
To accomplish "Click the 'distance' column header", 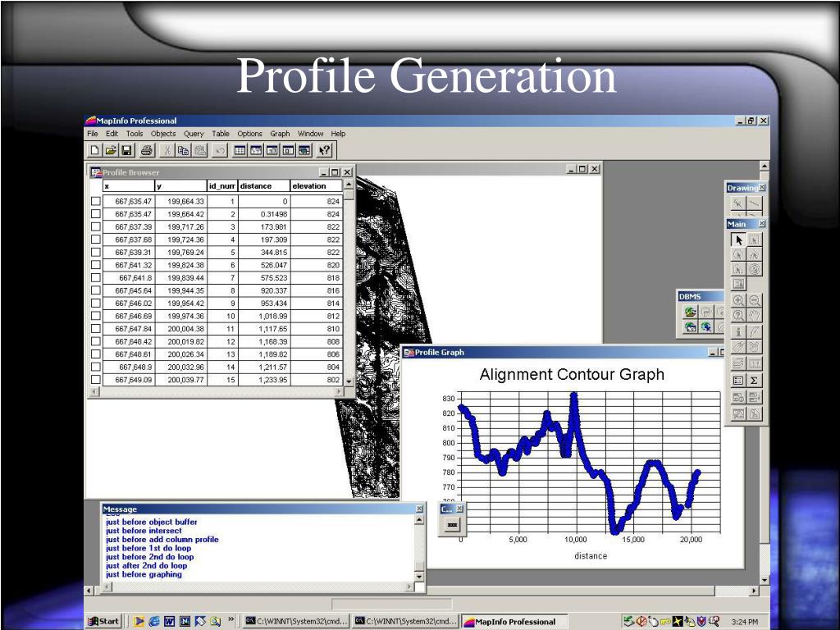I will click(x=263, y=186).
